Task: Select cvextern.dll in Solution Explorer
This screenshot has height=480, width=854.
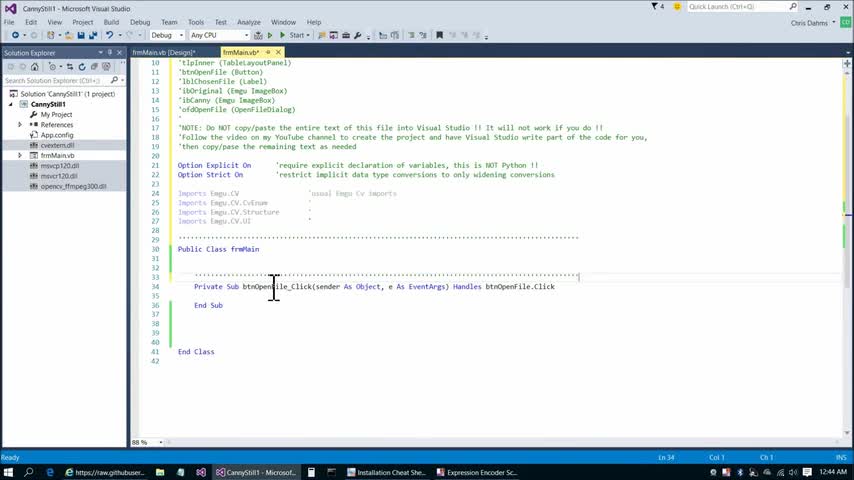Action: pos(57,145)
